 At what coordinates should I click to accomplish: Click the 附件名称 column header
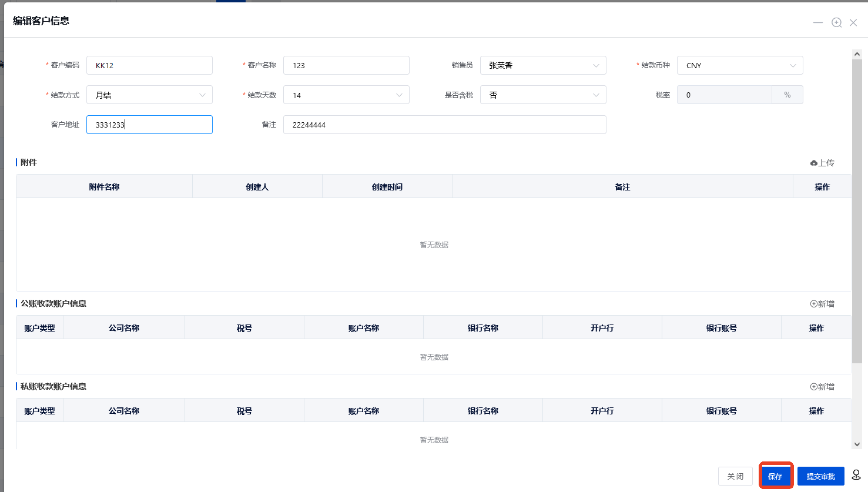tap(104, 186)
